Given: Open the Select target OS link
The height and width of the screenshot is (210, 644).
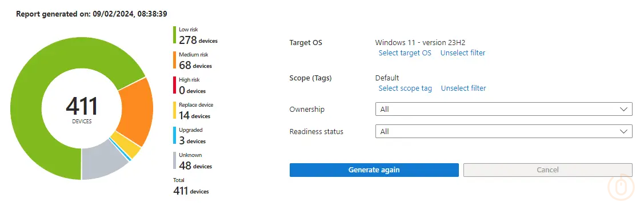Looking at the screenshot, I should coord(405,52).
